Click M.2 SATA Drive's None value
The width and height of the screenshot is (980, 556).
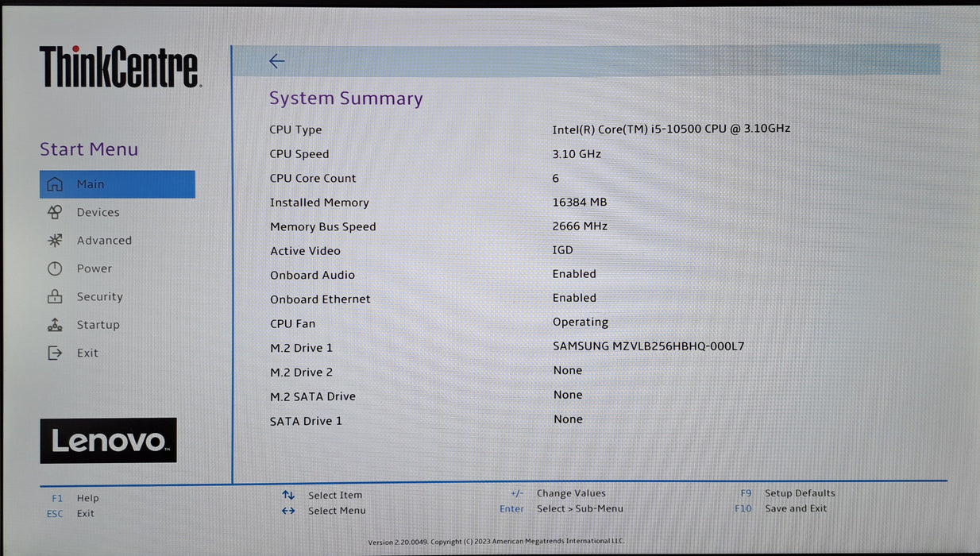click(568, 395)
